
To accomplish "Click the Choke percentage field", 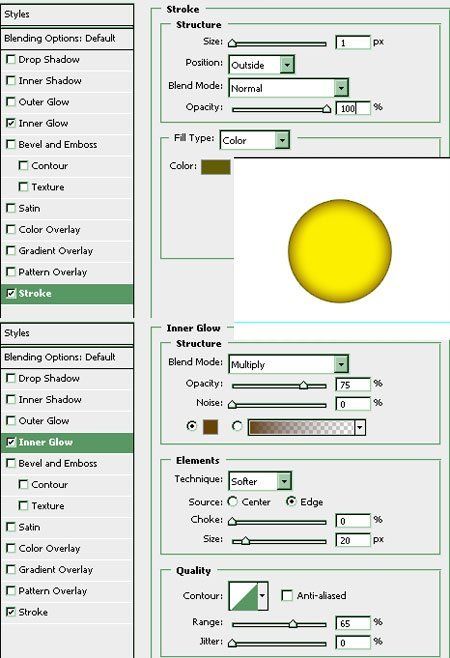I will click(x=353, y=521).
